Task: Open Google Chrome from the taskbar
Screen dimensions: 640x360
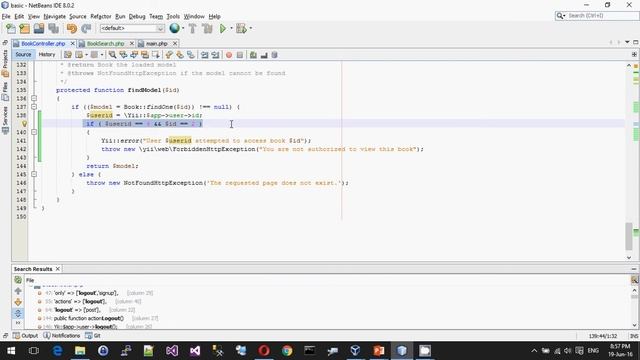Action: 287,351
